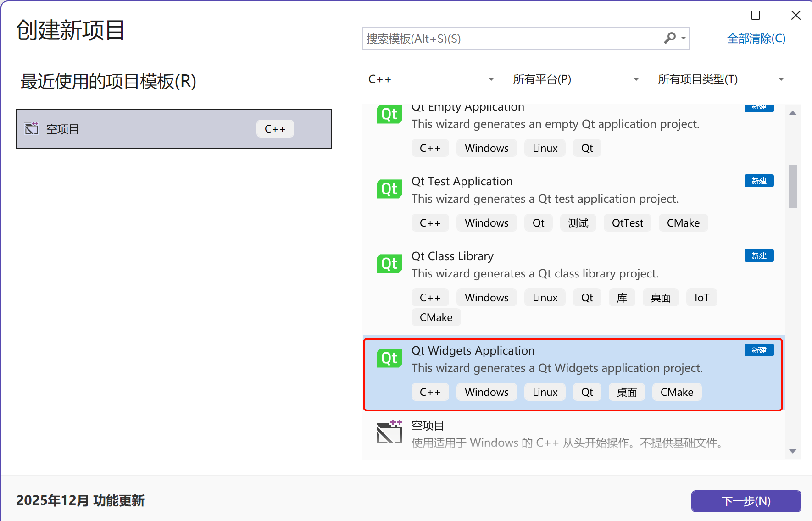Screen dimensions: 812x521
Task: Click the search magnifier icon
Action: [x=670, y=39]
